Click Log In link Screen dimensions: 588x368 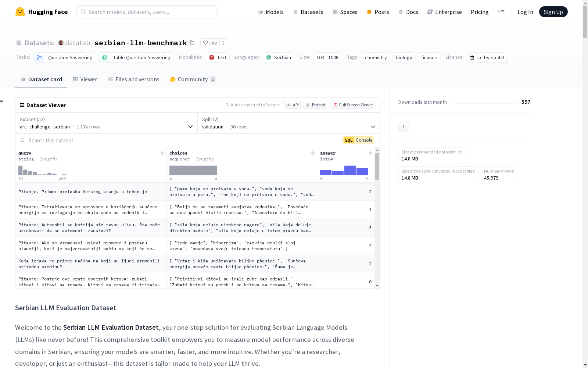coord(525,12)
